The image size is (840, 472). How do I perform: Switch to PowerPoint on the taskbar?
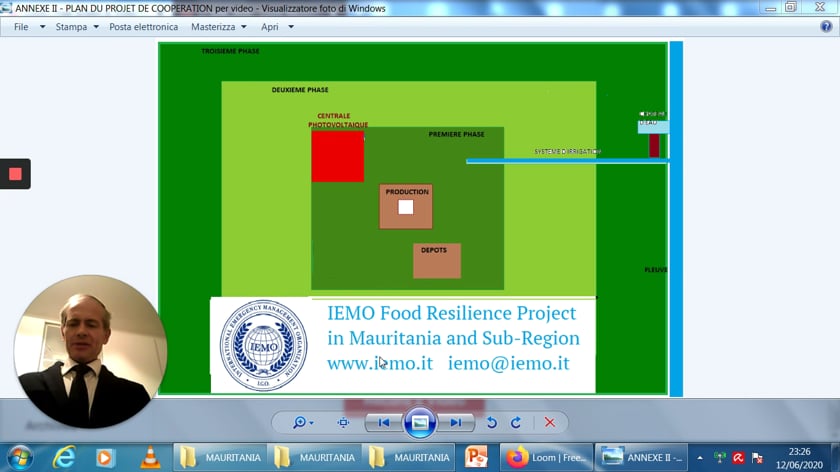476,458
